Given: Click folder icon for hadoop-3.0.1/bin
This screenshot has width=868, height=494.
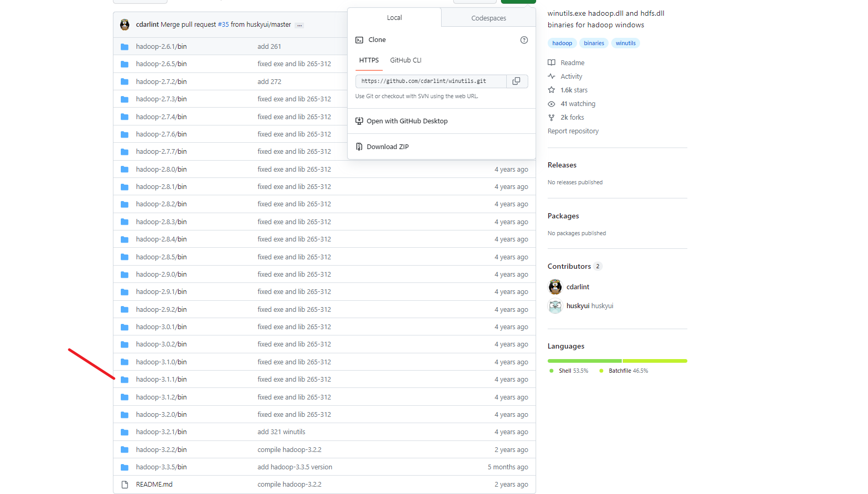Looking at the screenshot, I should click(x=124, y=327).
